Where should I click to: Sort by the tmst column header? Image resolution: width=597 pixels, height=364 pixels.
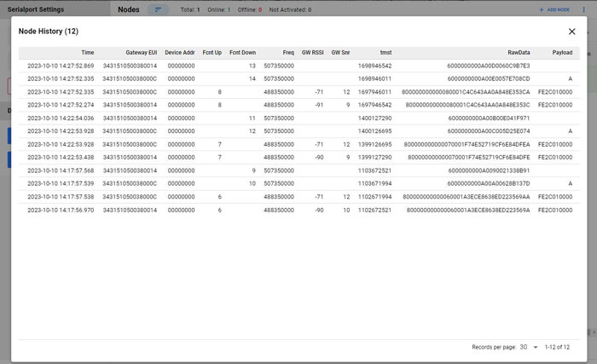[385, 53]
